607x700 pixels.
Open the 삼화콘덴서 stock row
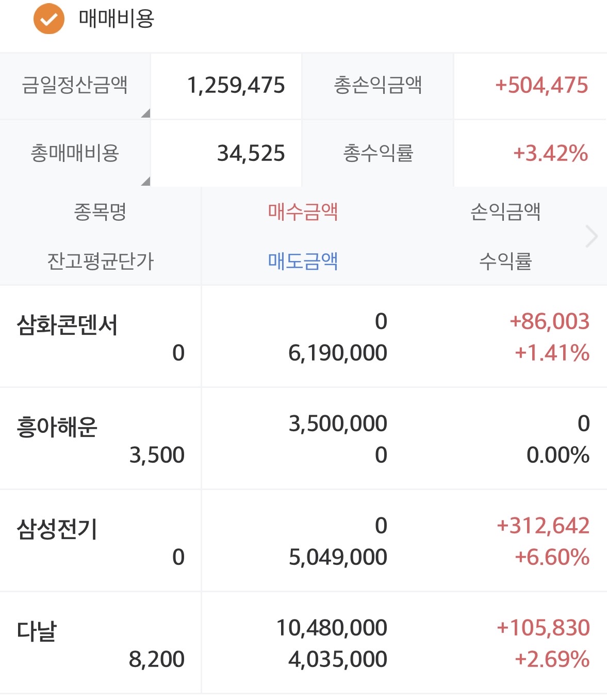(x=68, y=325)
